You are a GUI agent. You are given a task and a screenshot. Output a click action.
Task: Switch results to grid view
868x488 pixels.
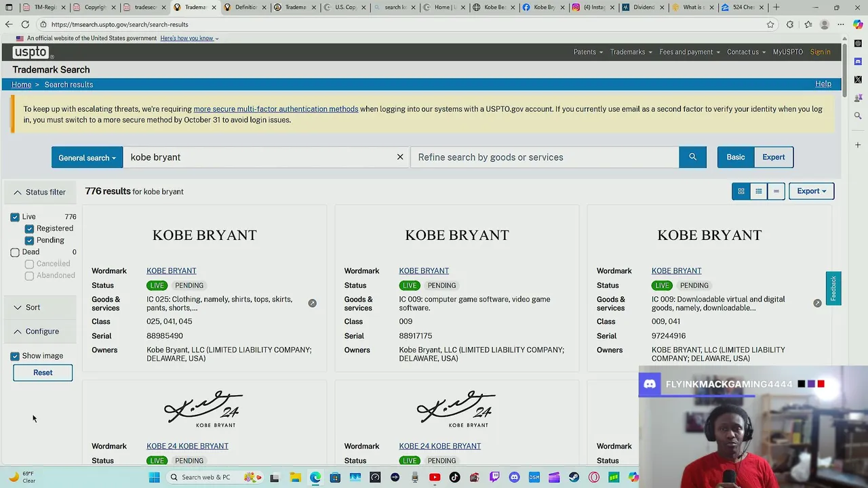[x=741, y=191]
